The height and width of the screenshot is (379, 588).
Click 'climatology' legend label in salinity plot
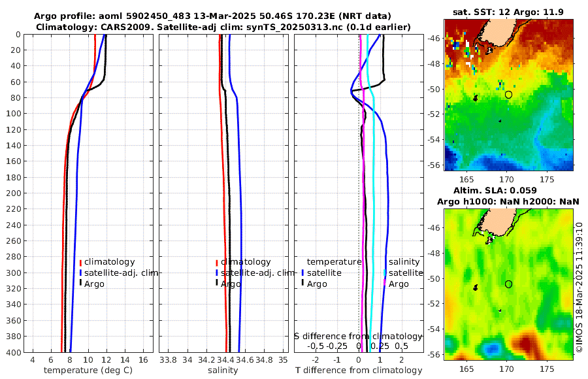pos(246,262)
